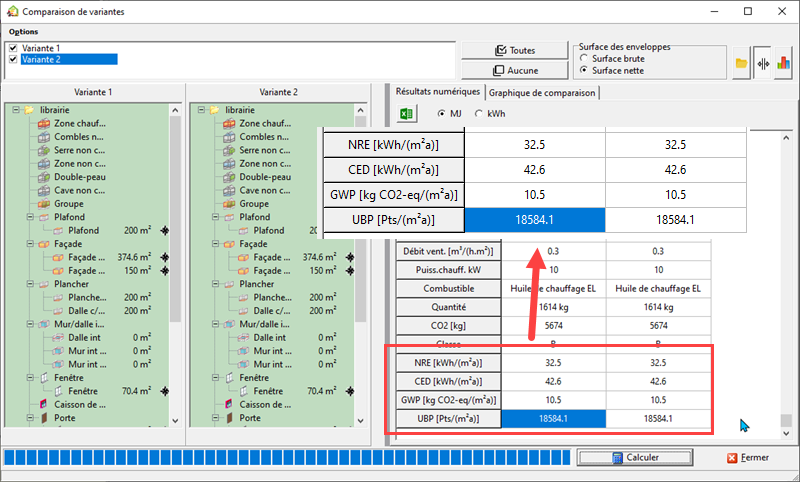Click the bar chart icon top right

(x=783, y=63)
